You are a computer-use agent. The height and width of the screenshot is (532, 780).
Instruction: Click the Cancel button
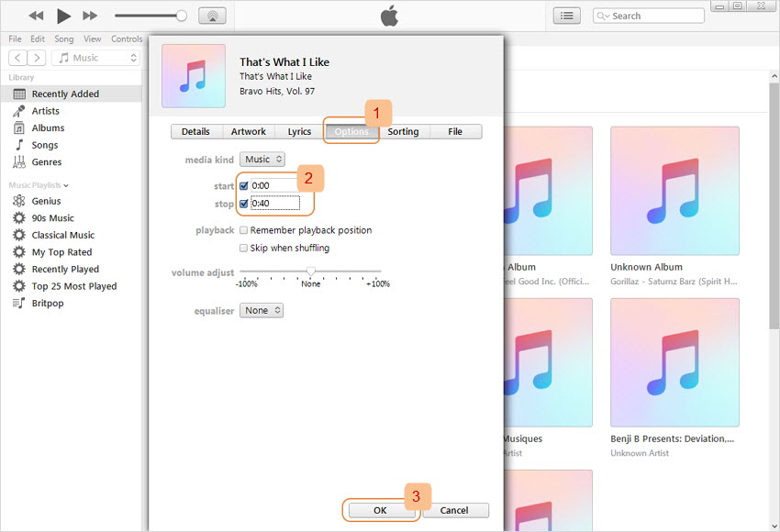(x=454, y=510)
